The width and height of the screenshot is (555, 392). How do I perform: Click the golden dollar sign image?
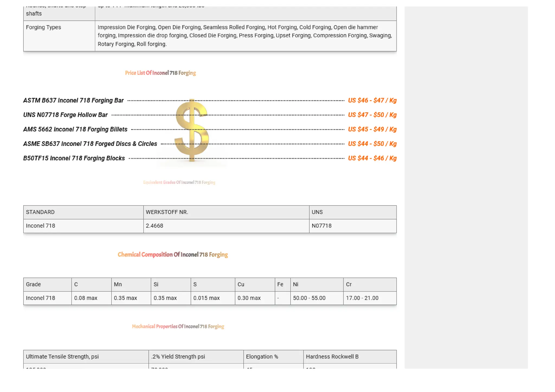coord(192,130)
